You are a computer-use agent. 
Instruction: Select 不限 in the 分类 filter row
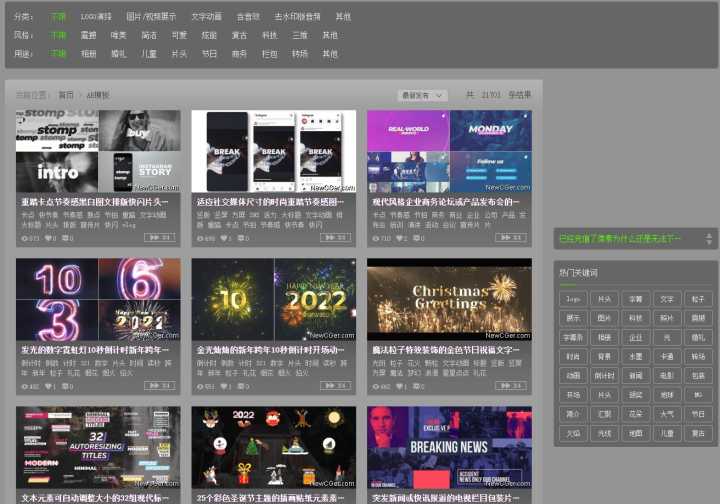coord(58,17)
